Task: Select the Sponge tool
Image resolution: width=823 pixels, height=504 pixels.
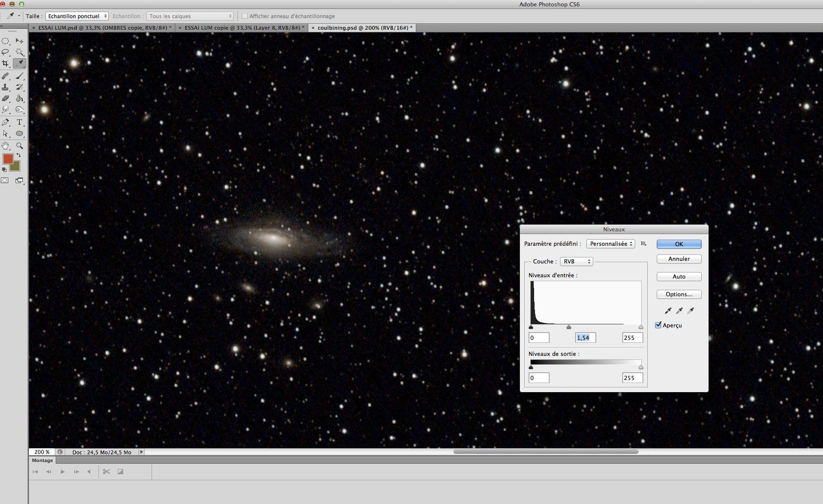Action: (x=19, y=110)
